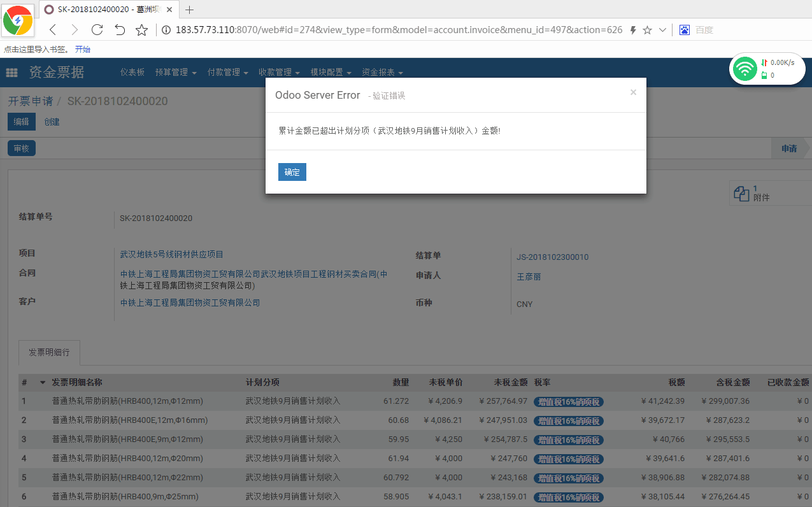Bookmark page with star icon left of address
The height and width of the screenshot is (507, 812).
(141, 30)
